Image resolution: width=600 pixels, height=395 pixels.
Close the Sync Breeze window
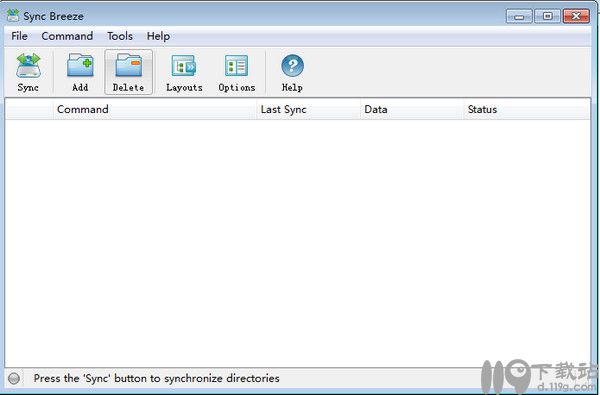576,16
